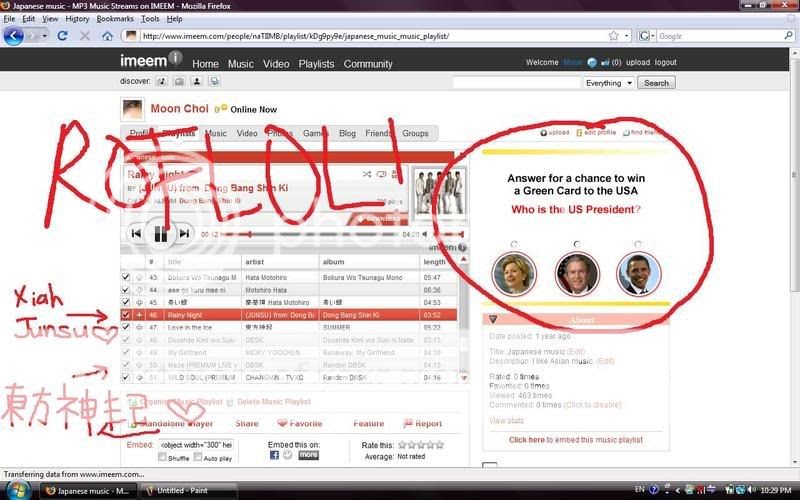This screenshot has height=500, width=800.
Task: Open the Video profile tab
Action: coord(247,133)
